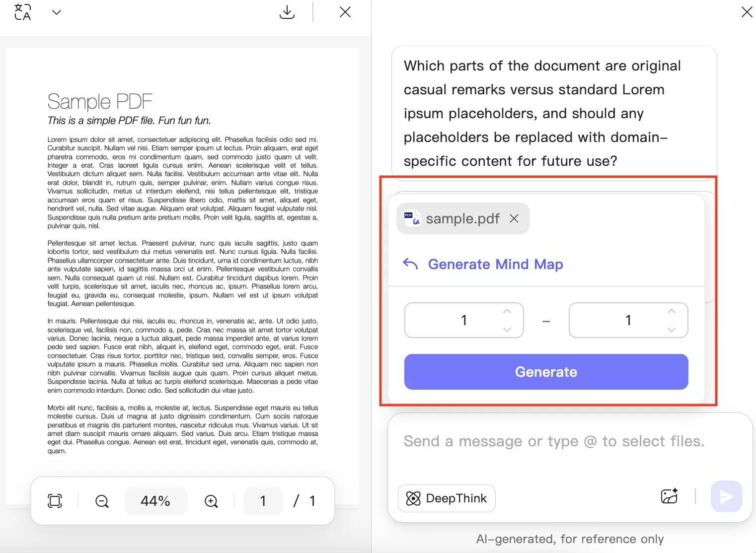Click the download icon above the PDF
Viewport: 756px width, 553px height.
coord(287,12)
